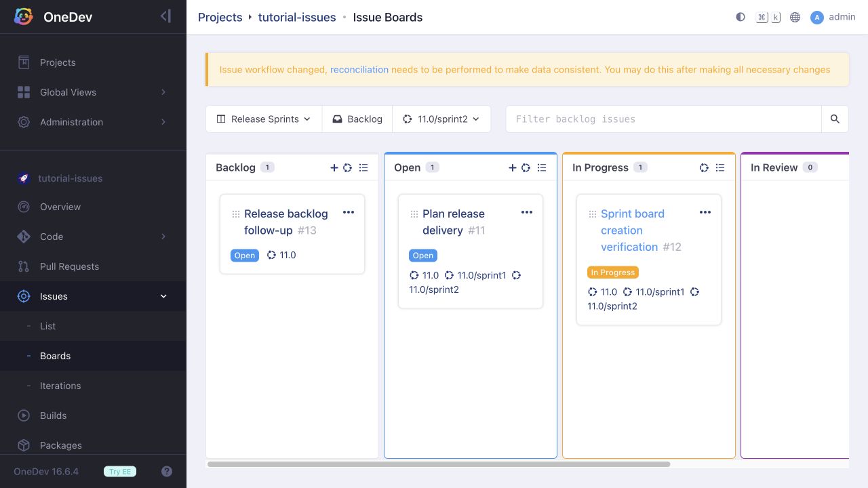Viewport: 868px width, 488px height.
Task: Collapse the sidebar with the arrow icon
Action: pos(165,16)
